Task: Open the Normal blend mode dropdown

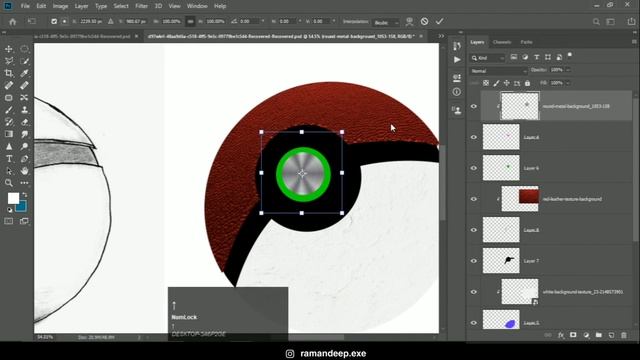Action: pos(498,71)
